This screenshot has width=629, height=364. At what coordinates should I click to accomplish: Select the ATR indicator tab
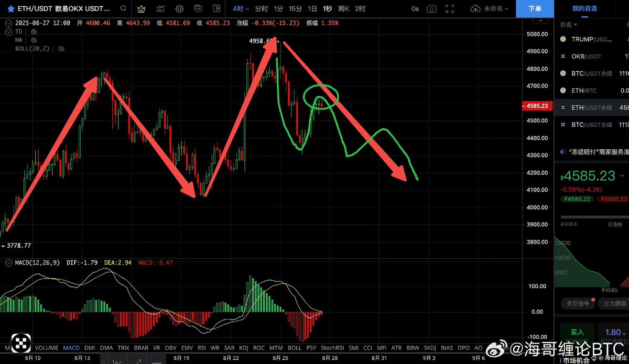[x=397, y=348]
